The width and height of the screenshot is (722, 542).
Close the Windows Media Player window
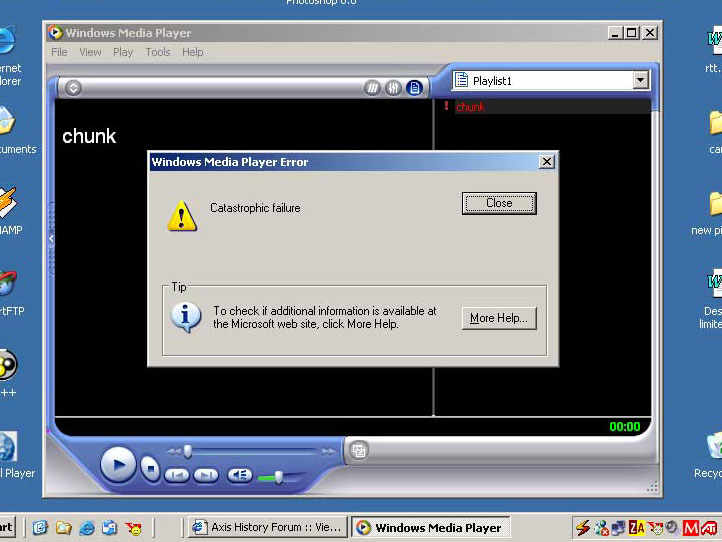650,33
